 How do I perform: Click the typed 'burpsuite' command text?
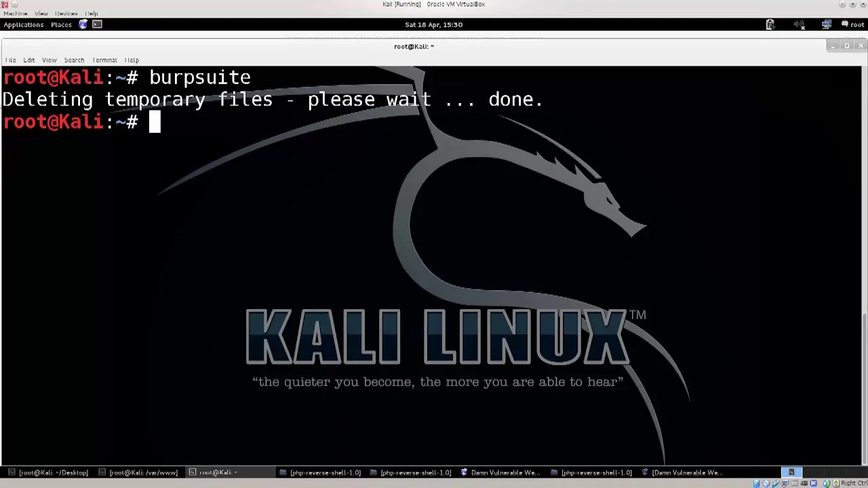coord(200,78)
